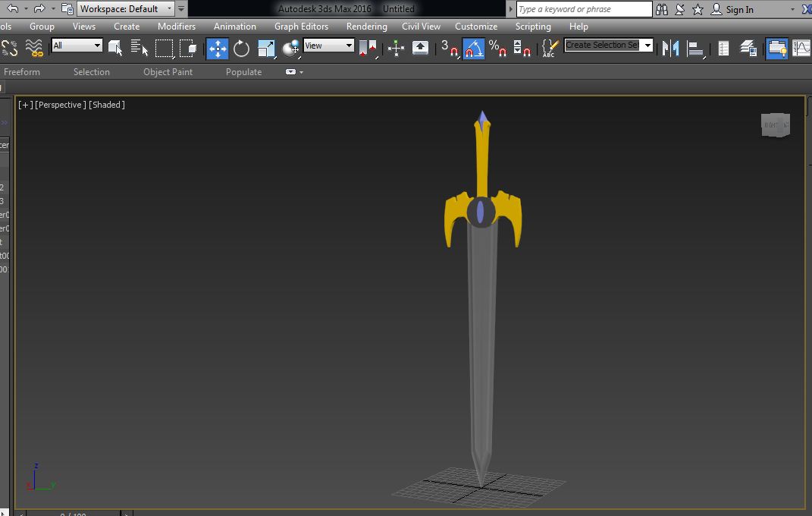Image resolution: width=812 pixels, height=516 pixels.
Task: Select the Select Object tool
Action: 115,48
